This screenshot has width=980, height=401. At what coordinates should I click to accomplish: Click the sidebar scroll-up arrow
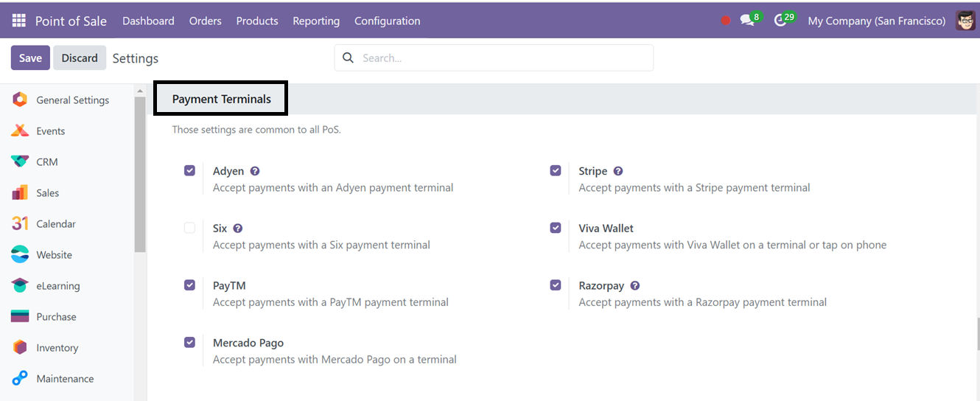[140, 91]
